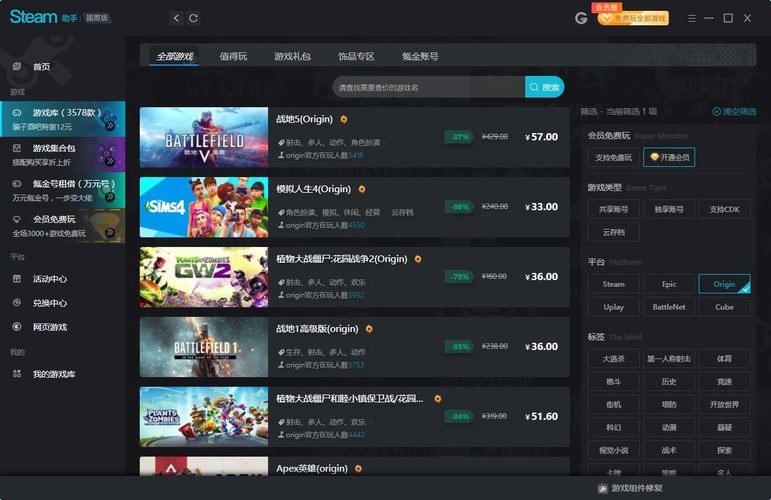Screen dimensions: 771x500
Task: Click Origin badge next to 植物大战僵尸:花园战争2(Origin)
Action: [x=418, y=259]
